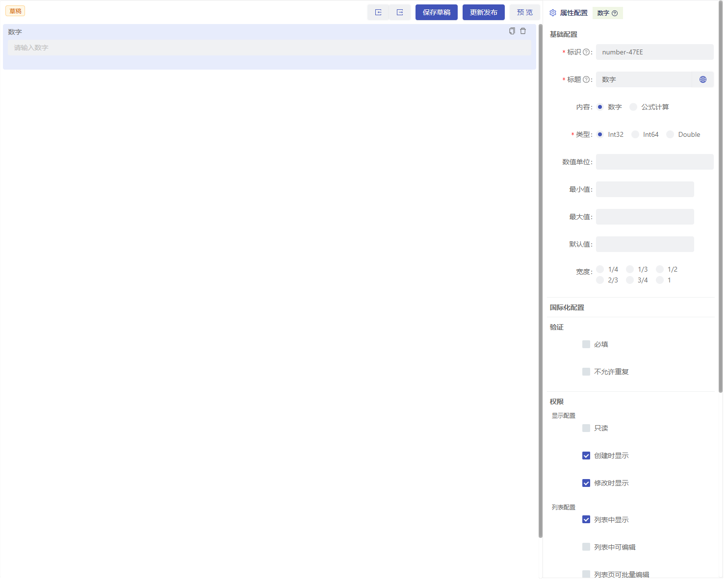Choose Int32 type
This screenshot has width=728, height=584.
pyautogui.click(x=599, y=134)
